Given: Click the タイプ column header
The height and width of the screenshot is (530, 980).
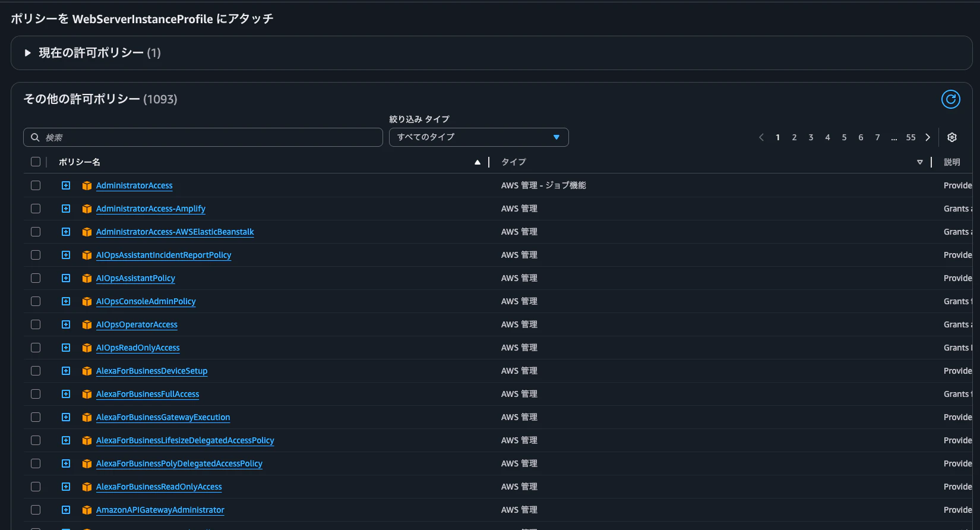Looking at the screenshot, I should tap(513, 162).
